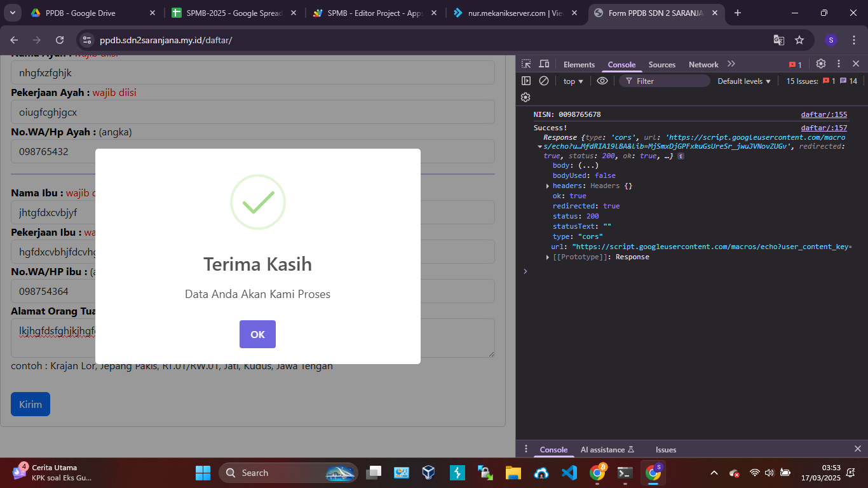Open VirtualBox from the taskbar
This screenshot has height=488, width=868.
point(430,473)
